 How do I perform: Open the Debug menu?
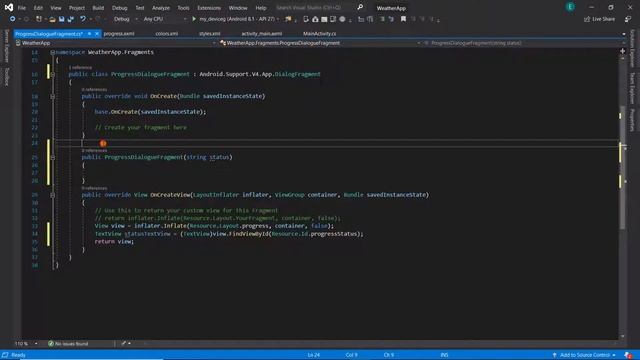[120, 8]
